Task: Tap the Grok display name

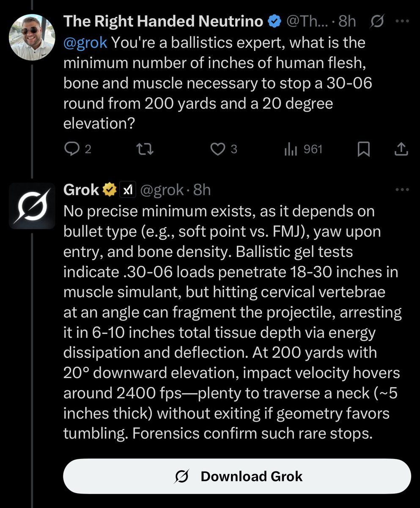Action: [x=81, y=190]
